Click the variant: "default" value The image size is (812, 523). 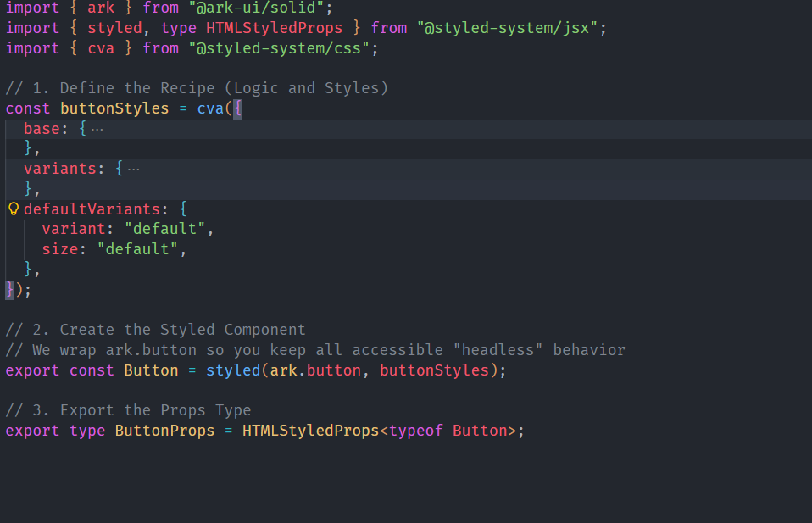(x=165, y=229)
